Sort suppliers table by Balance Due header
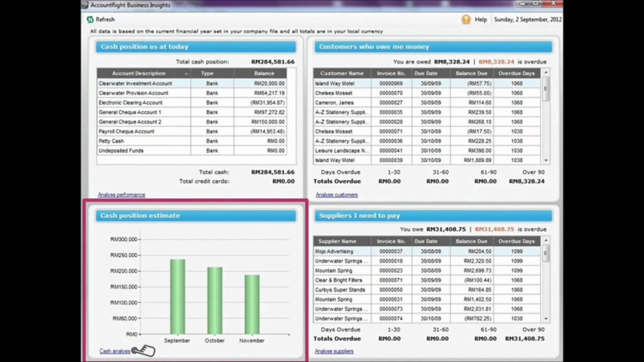Screen dimensions: 644x362 click(471, 241)
